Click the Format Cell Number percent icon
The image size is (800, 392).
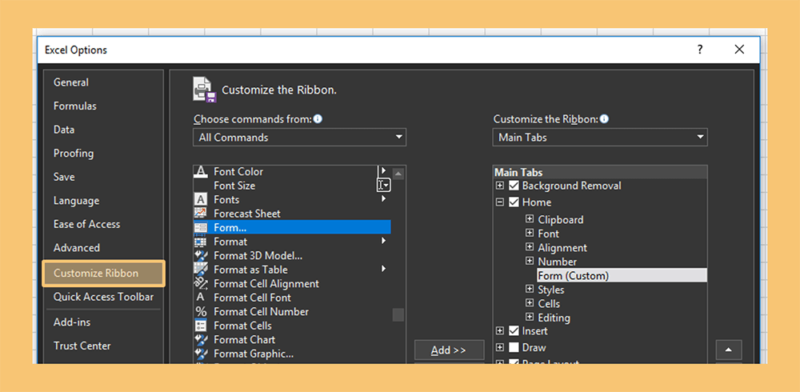click(x=201, y=311)
